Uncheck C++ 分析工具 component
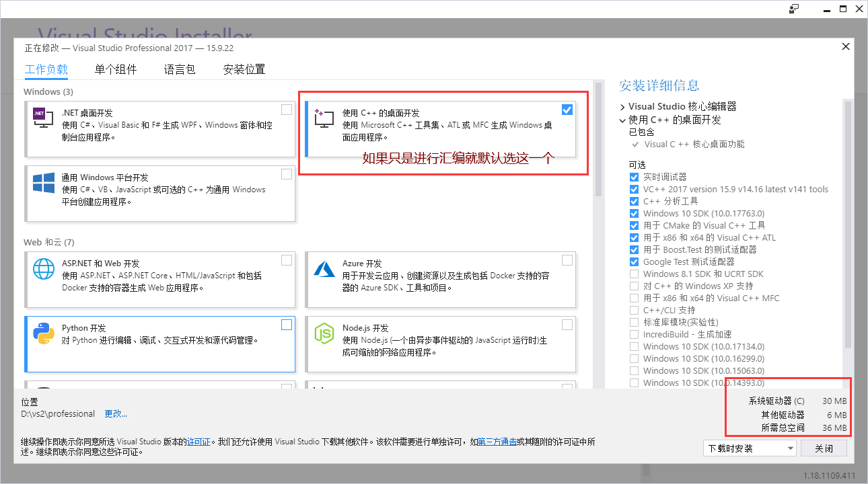The width and height of the screenshot is (868, 484). [x=634, y=201]
